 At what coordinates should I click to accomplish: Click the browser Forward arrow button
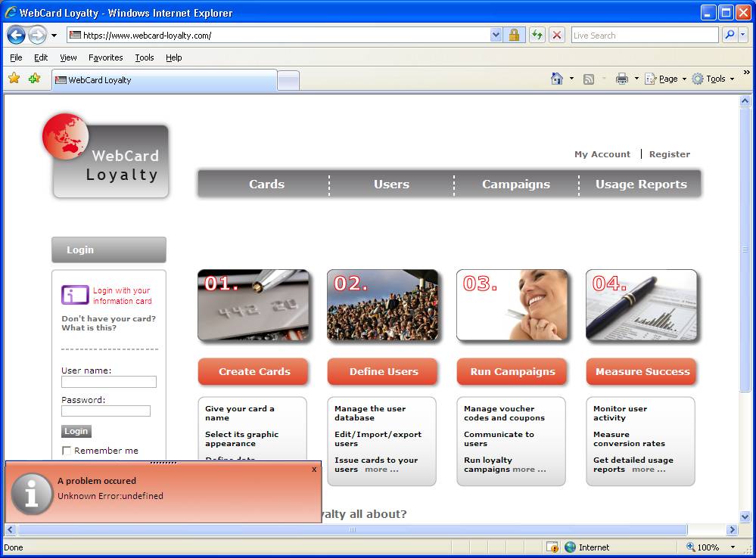click(37, 36)
